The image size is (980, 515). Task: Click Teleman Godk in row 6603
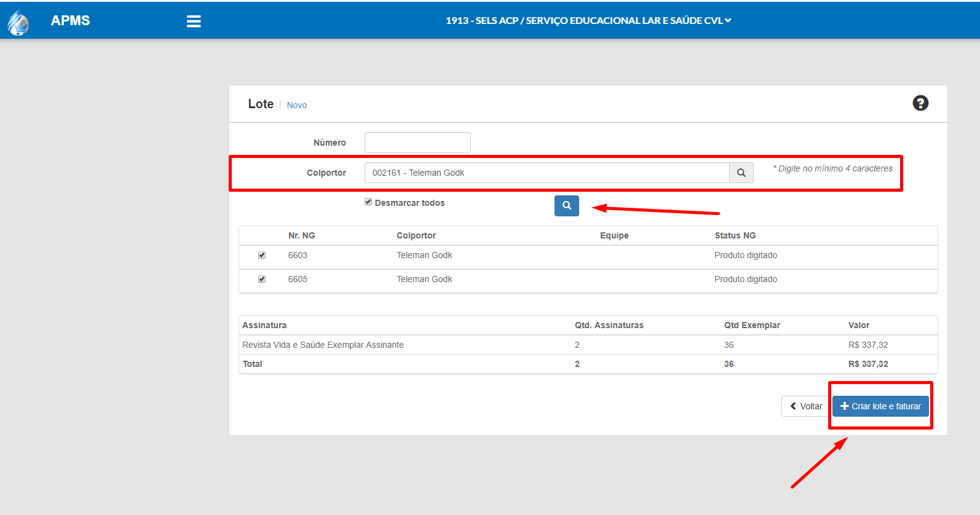point(424,255)
